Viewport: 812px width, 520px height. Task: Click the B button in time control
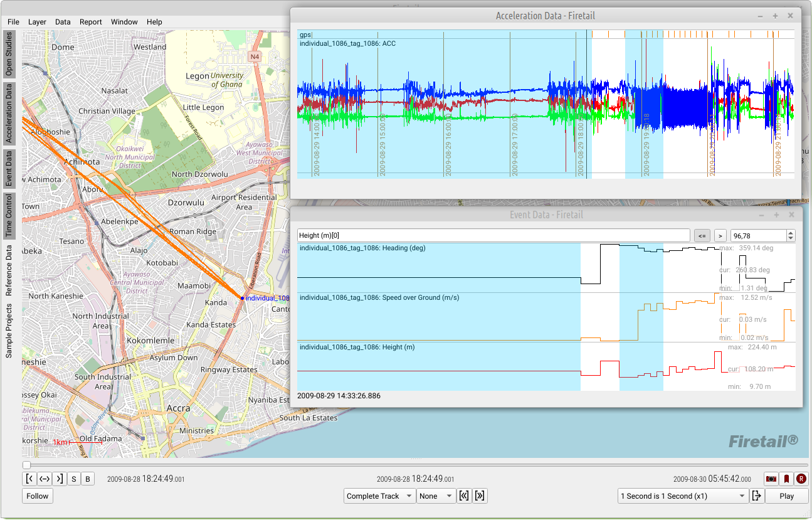pos(88,479)
